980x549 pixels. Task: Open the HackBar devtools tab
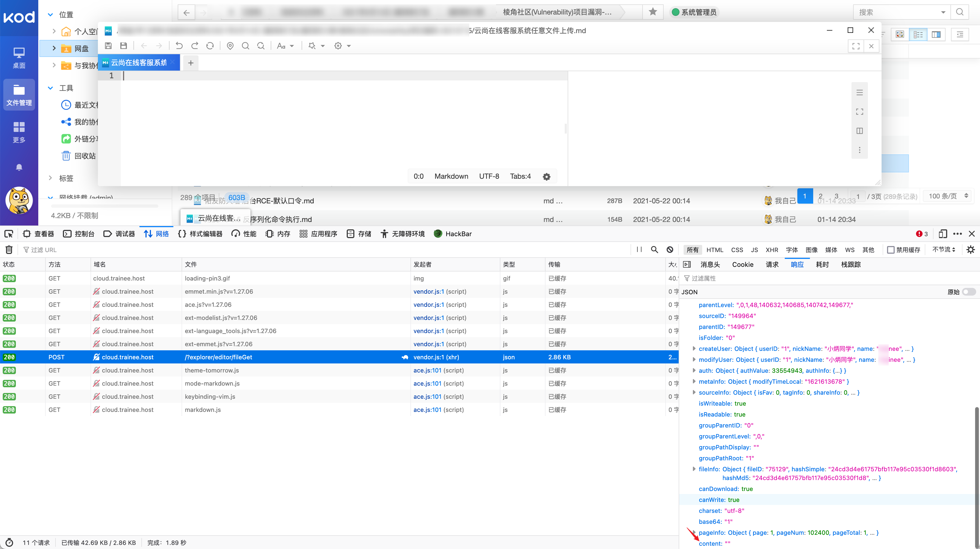click(453, 234)
